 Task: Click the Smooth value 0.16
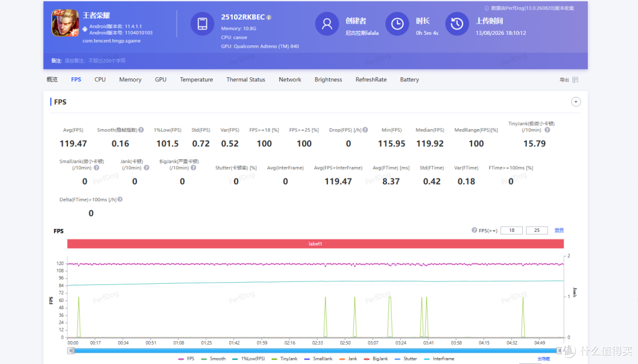(x=121, y=144)
